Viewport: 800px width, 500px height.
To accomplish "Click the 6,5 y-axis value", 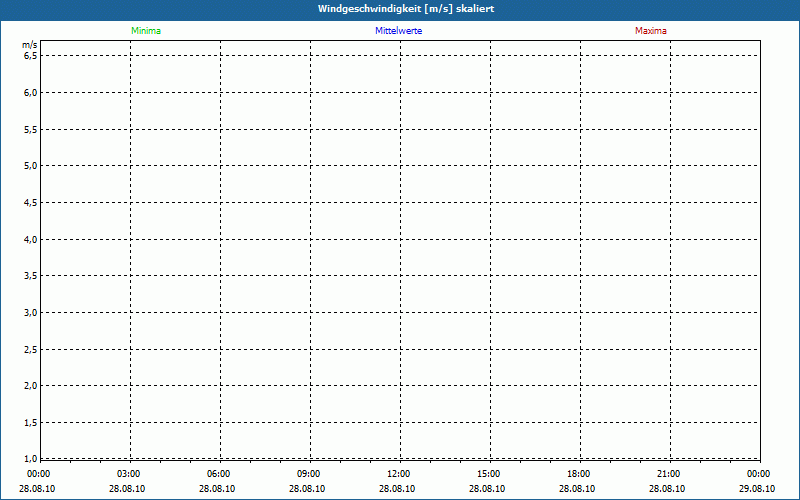I will click(x=31, y=56).
